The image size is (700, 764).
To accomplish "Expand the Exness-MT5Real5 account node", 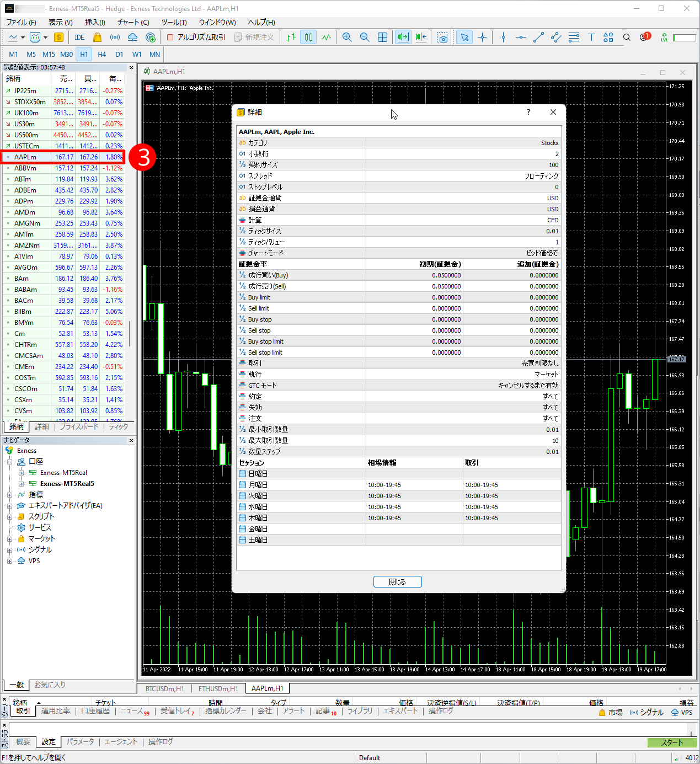I will (x=21, y=484).
